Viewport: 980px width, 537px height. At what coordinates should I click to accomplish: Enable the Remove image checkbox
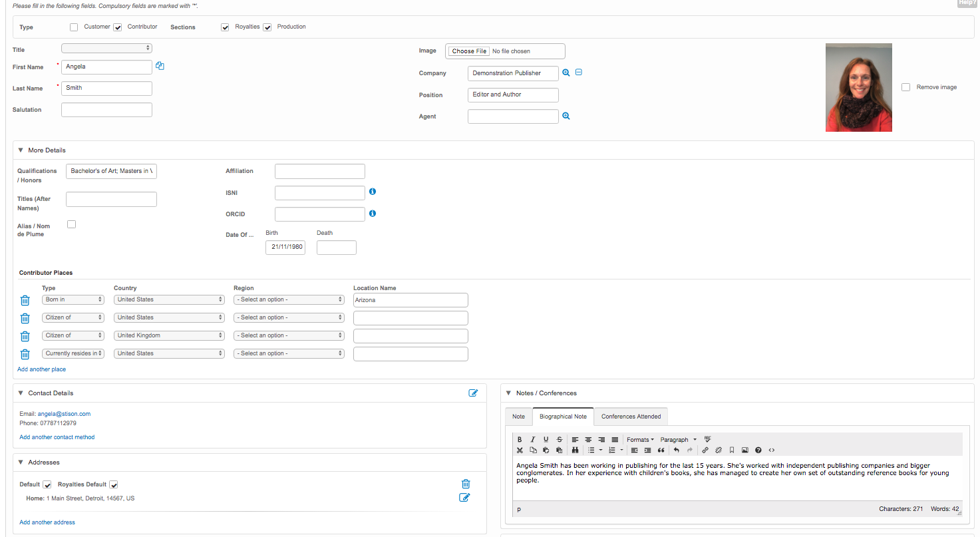click(905, 87)
